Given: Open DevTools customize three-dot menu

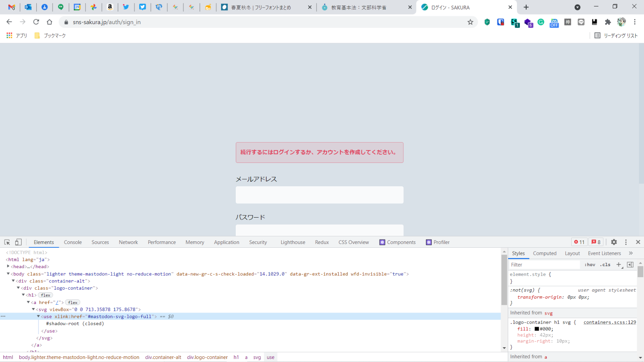Looking at the screenshot, I should [626, 242].
